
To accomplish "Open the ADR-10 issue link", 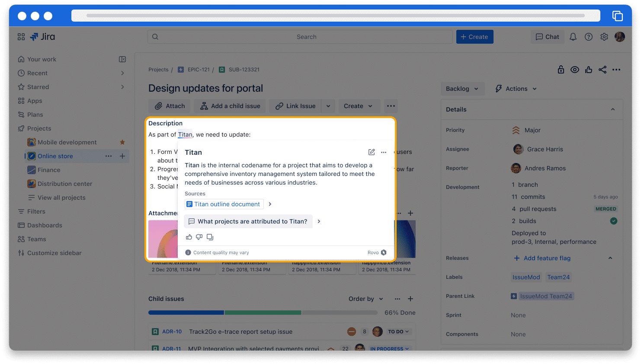I will coord(172,332).
